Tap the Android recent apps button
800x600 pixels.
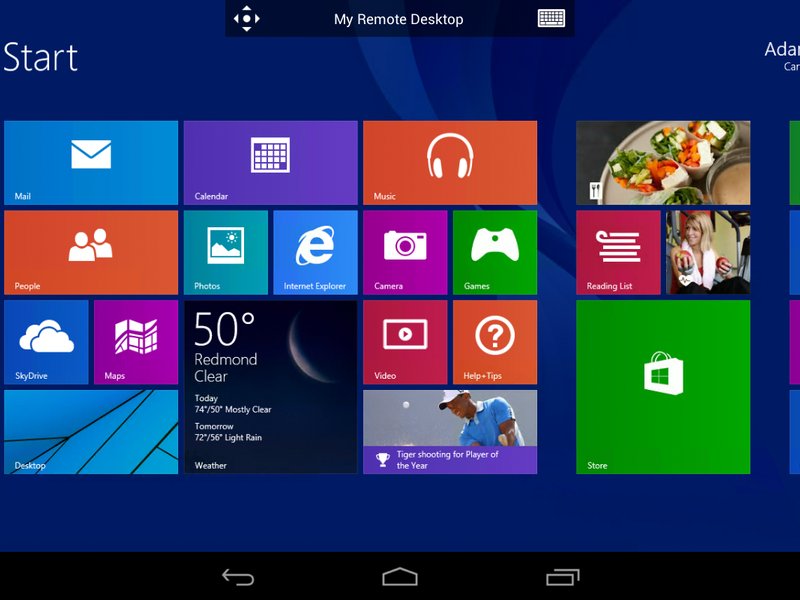point(563,577)
